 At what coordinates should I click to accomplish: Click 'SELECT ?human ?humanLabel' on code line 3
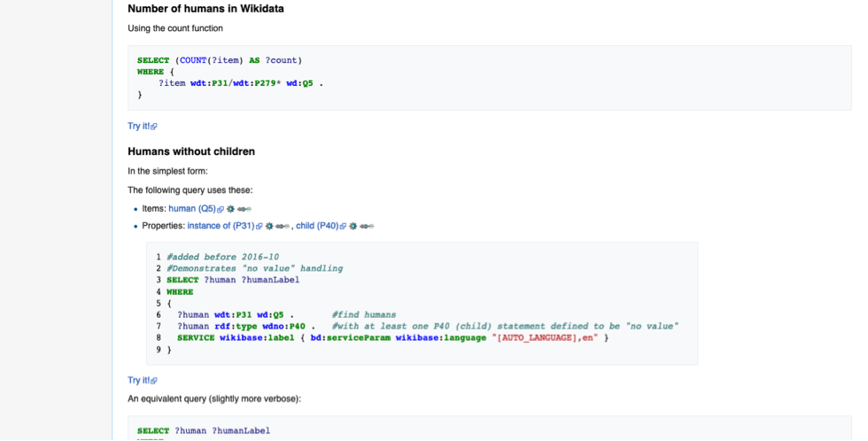[x=233, y=280]
